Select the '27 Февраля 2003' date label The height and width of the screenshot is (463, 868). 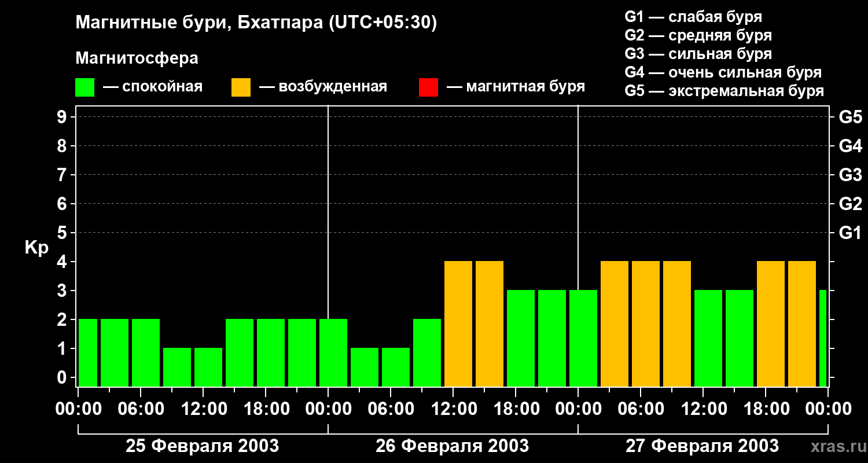pos(703,446)
